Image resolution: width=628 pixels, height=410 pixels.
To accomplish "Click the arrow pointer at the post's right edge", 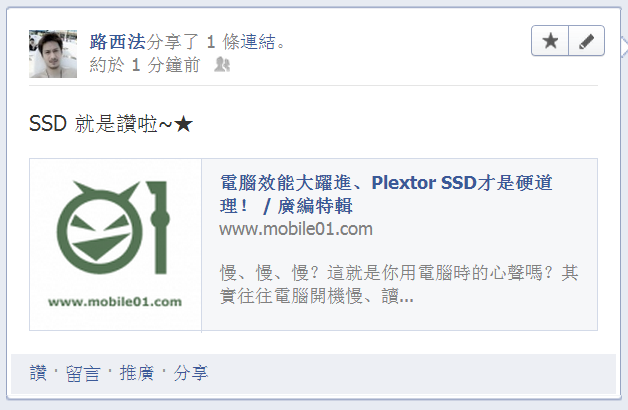I will point(624,46).
